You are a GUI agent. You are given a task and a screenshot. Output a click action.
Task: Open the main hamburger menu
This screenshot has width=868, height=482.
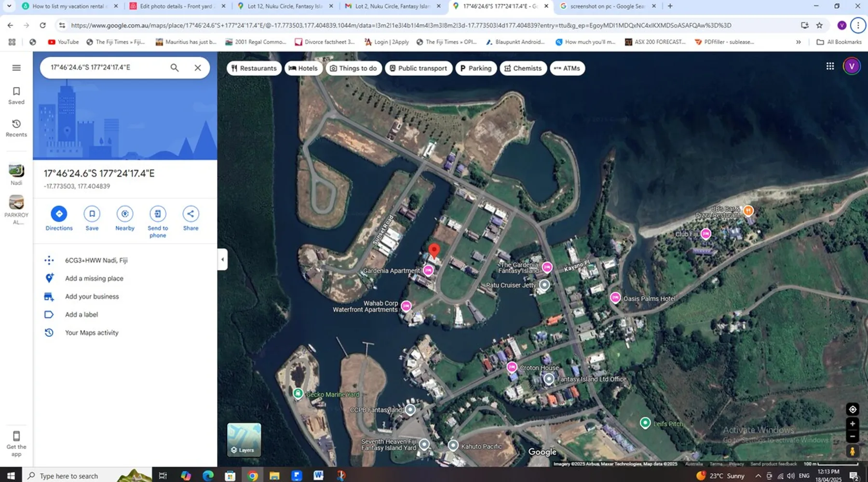[x=16, y=68]
